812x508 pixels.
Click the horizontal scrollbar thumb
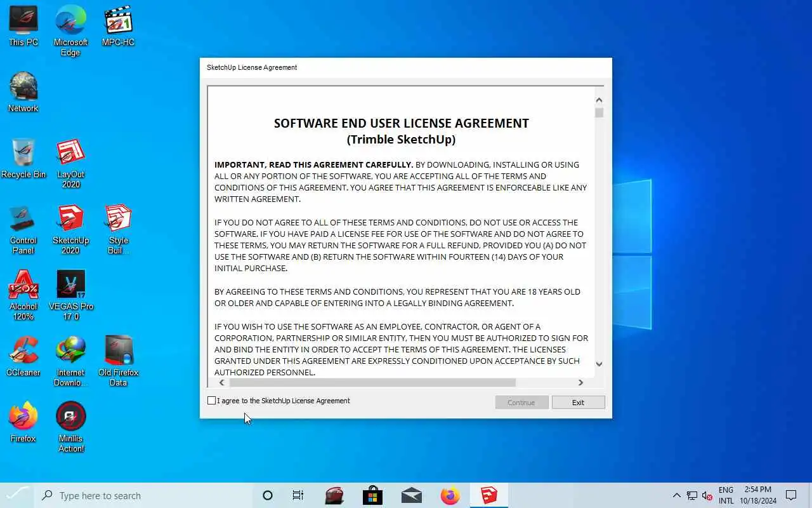tap(372, 382)
